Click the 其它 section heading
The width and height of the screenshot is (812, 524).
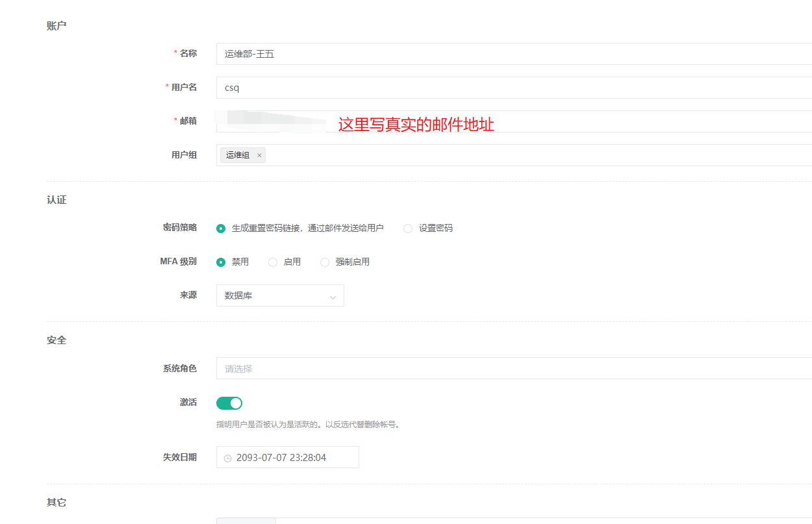[x=57, y=503]
